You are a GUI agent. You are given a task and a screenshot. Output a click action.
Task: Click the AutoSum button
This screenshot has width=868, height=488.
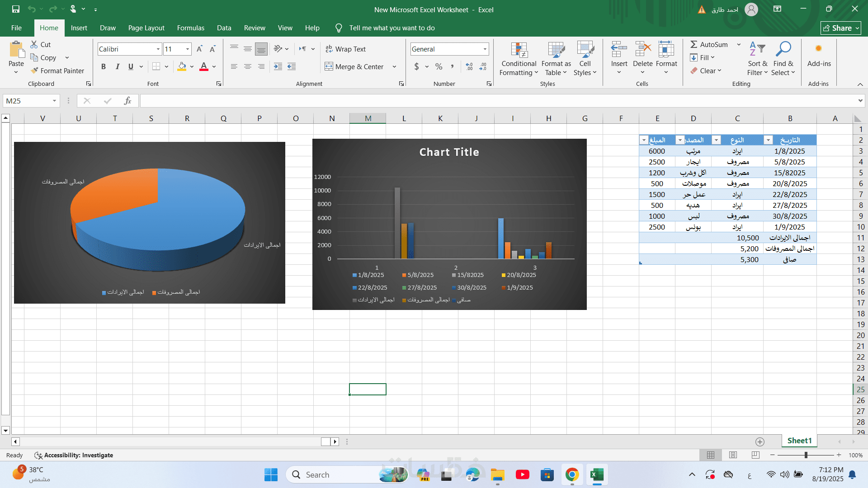709,44
